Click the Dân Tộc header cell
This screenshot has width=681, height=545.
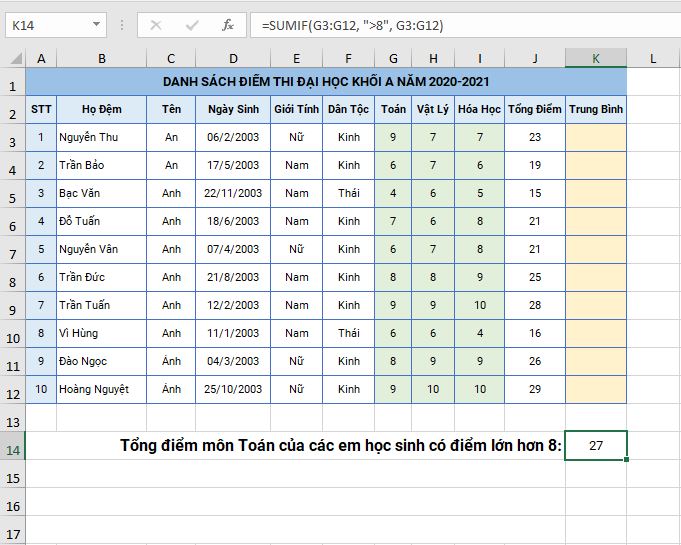point(348,109)
